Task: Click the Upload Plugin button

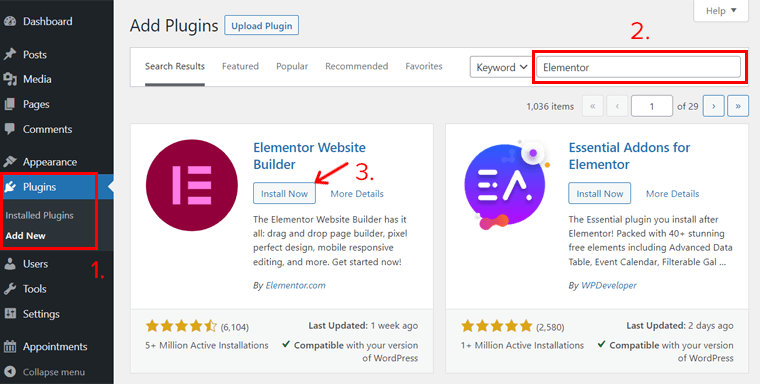Action: [262, 26]
